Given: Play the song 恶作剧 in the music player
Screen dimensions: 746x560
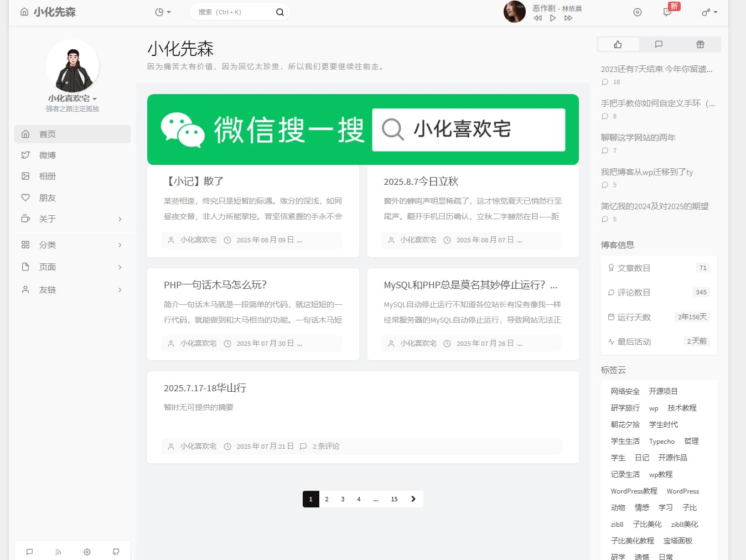Looking at the screenshot, I should pos(552,18).
